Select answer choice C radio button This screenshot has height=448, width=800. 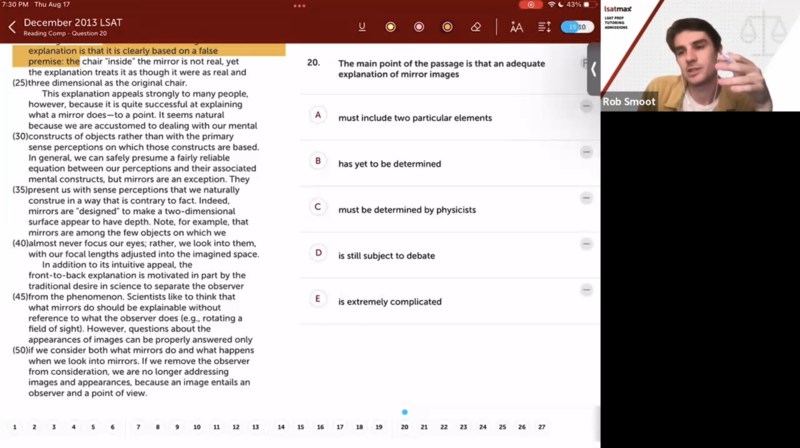coord(318,207)
